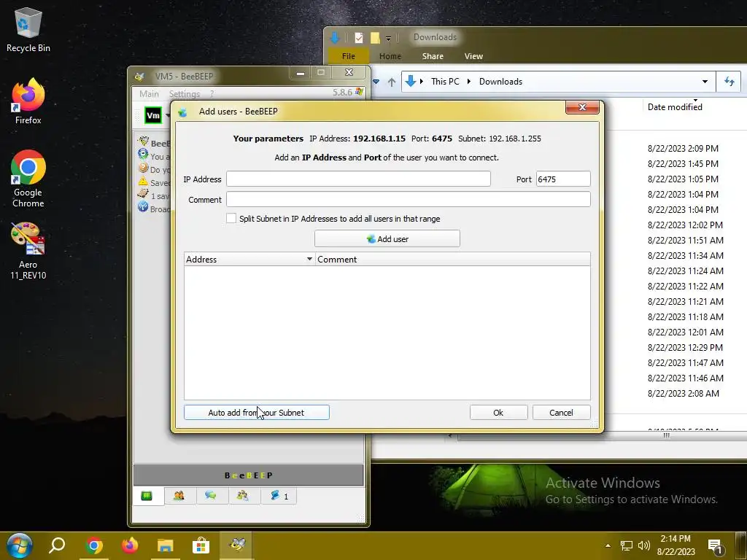Click the Windows Start orb

coord(20,545)
